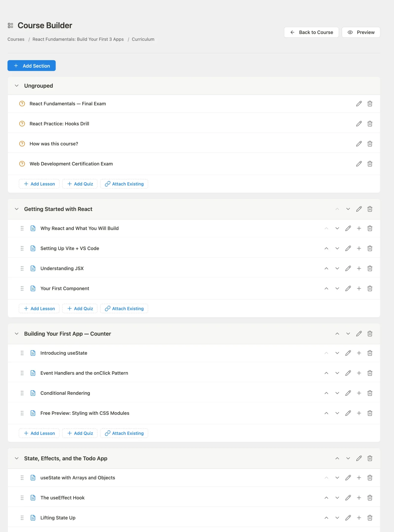394x532 pixels.
Task: Grab the drag handle for Conditional Rendering
Action: point(22,393)
